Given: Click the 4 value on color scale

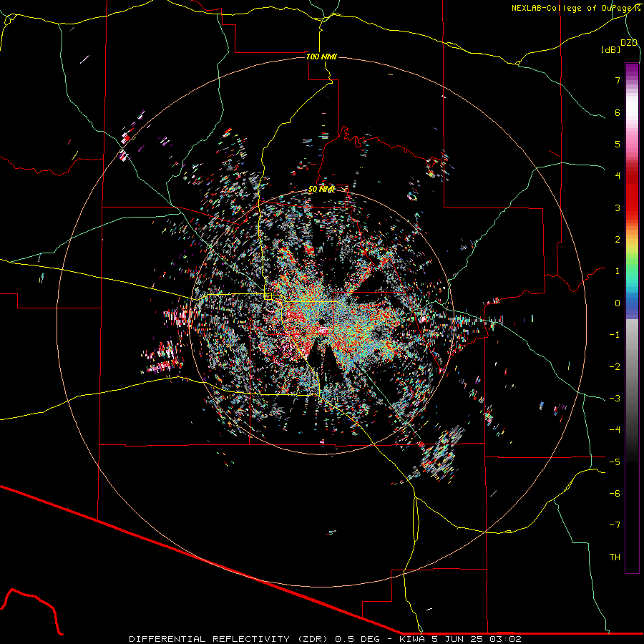Looking at the screenshot, I should (618, 176).
